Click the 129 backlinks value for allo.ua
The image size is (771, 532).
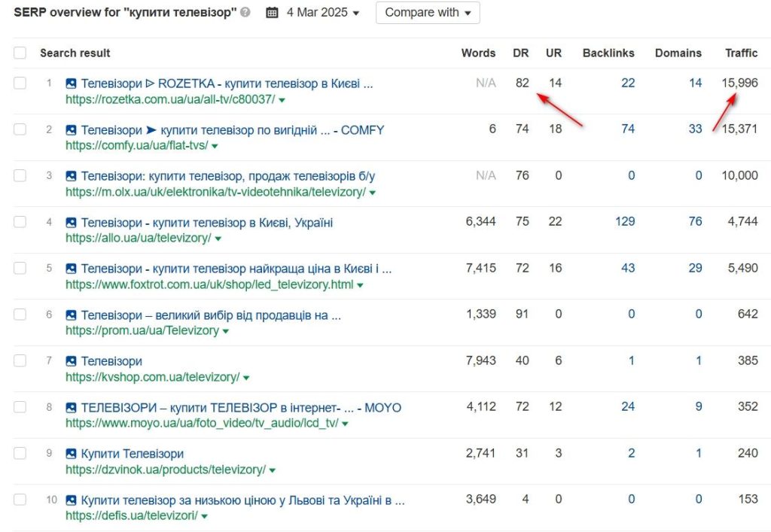click(x=625, y=221)
